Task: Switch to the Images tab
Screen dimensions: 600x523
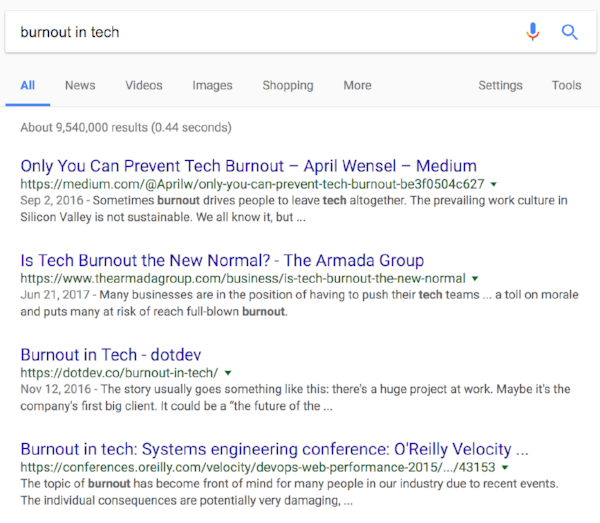Action: click(x=212, y=85)
